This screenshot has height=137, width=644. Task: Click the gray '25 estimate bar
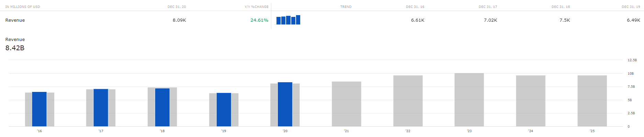pyautogui.click(x=592, y=101)
